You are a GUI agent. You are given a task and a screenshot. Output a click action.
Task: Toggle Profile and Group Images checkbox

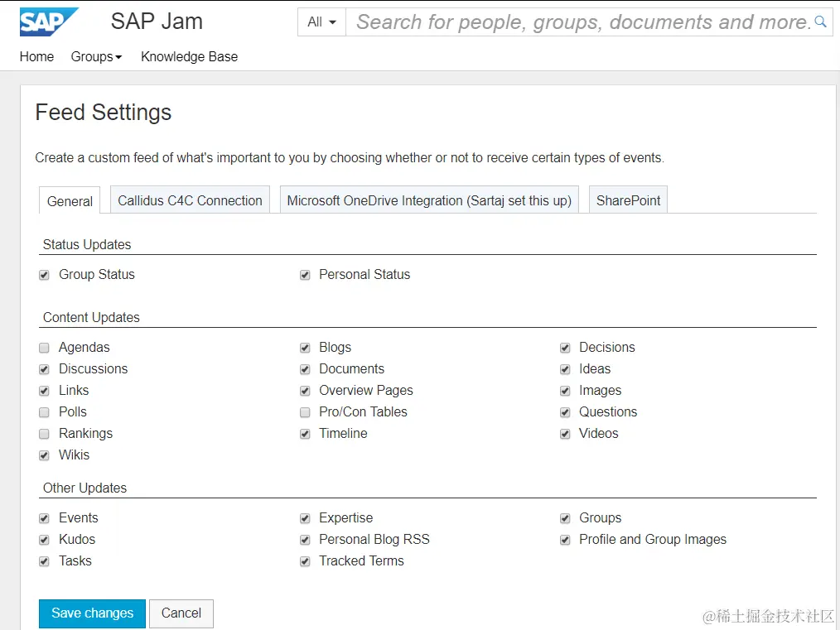click(565, 540)
